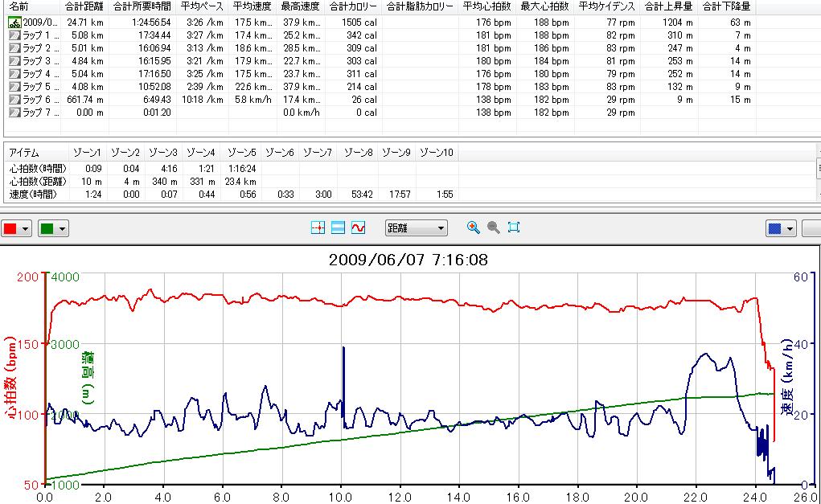The image size is (821, 504).
Task: Click the graph title 2009/06/07 7:16:08
Action: 408,260
